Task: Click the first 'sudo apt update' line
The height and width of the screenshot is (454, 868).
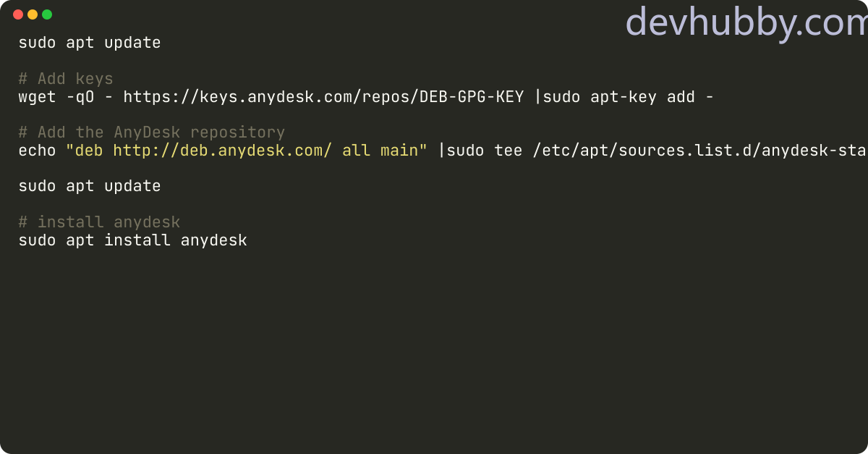Action: (x=90, y=43)
